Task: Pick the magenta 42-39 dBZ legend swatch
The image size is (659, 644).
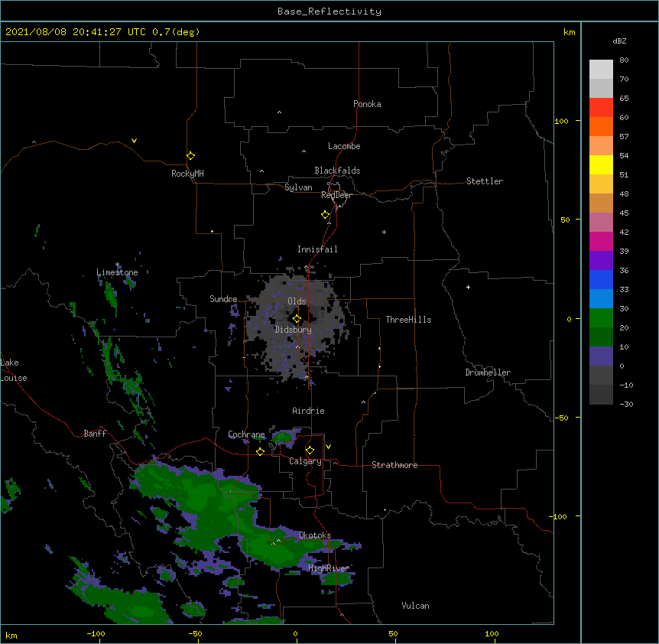Action: (601, 241)
